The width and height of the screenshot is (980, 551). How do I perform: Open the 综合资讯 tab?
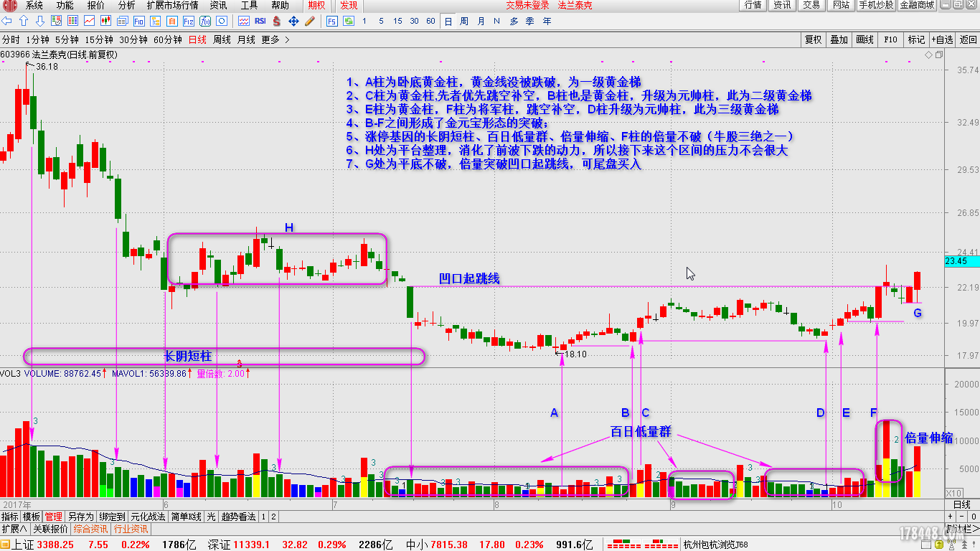click(90, 529)
